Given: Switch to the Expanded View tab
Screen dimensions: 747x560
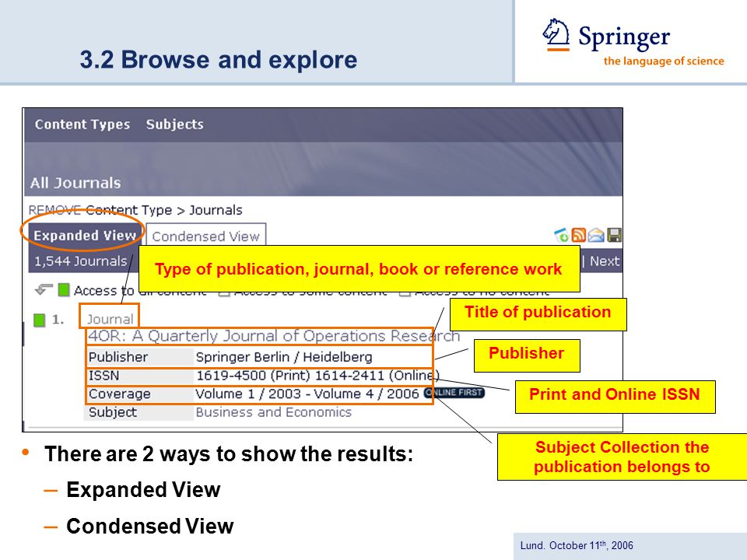Looking at the screenshot, I should pyautogui.click(x=84, y=235).
